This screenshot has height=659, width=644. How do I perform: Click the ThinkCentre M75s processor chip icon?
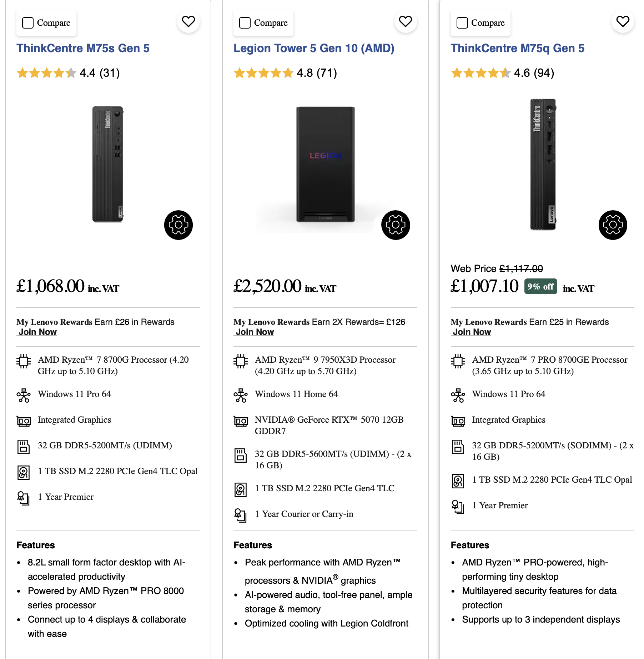click(24, 361)
